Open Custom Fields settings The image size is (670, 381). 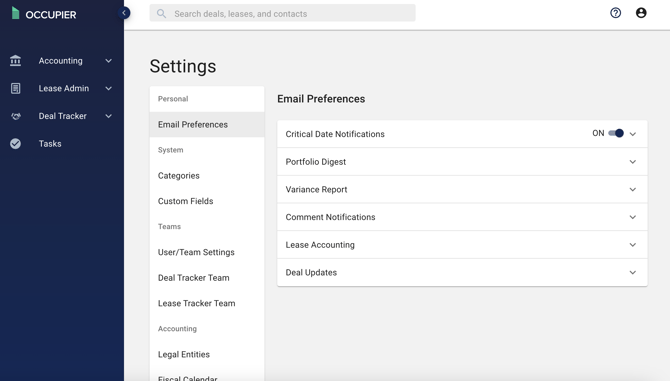207,201
